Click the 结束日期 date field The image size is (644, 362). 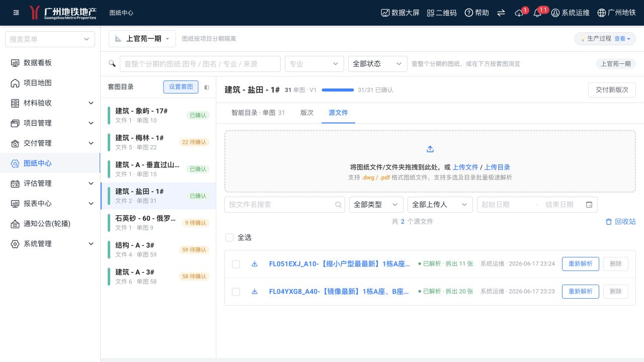[559, 205]
